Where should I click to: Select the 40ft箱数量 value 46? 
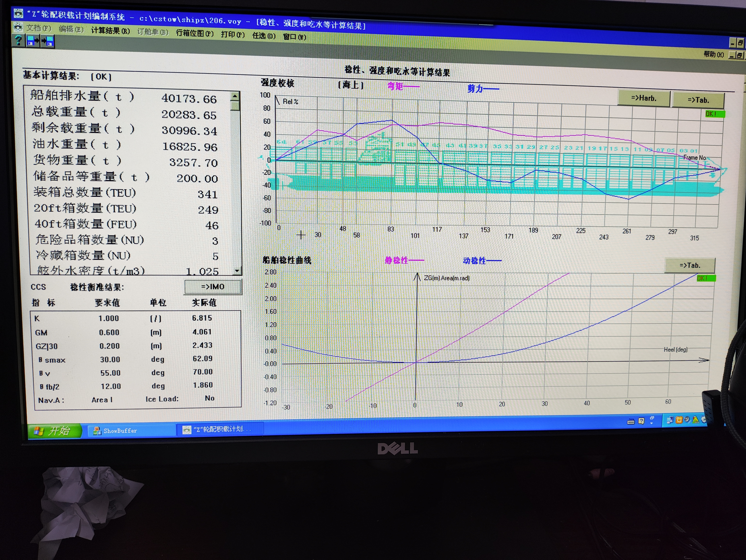212,225
